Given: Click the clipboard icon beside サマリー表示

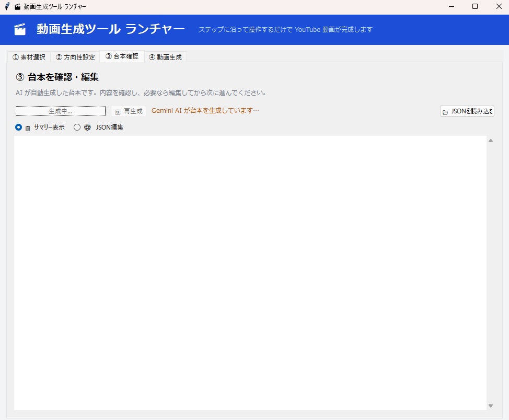Looking at the screenshot, I should click(x=28, y=128).
